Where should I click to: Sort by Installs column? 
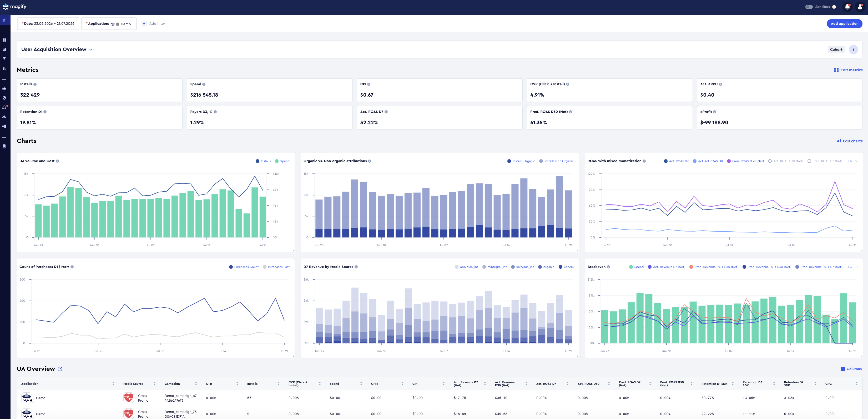[278, 384]
